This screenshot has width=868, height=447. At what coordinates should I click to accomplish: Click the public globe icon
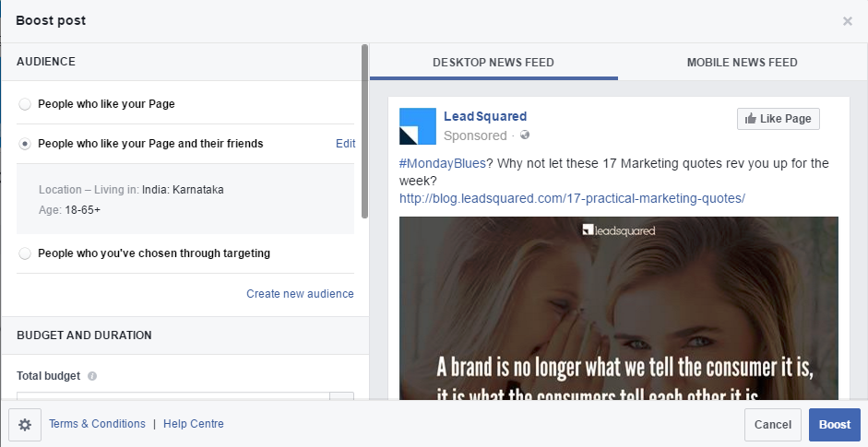[x=525, y=135]
